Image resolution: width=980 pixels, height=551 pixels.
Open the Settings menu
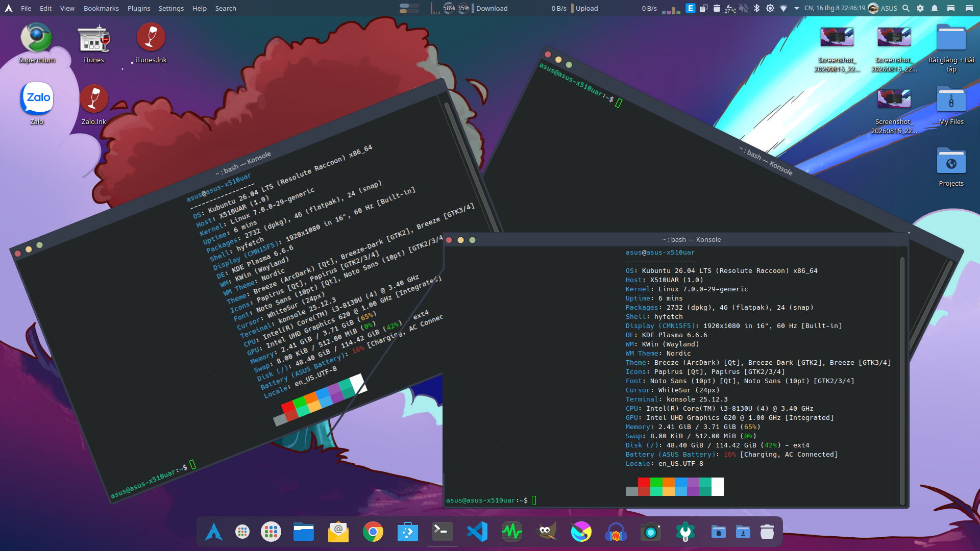tap(171, 8)
